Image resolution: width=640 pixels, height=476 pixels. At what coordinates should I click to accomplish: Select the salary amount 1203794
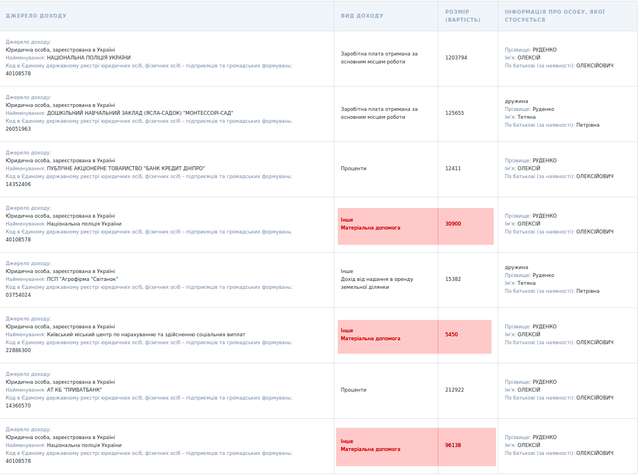click(x=456, y=58)
